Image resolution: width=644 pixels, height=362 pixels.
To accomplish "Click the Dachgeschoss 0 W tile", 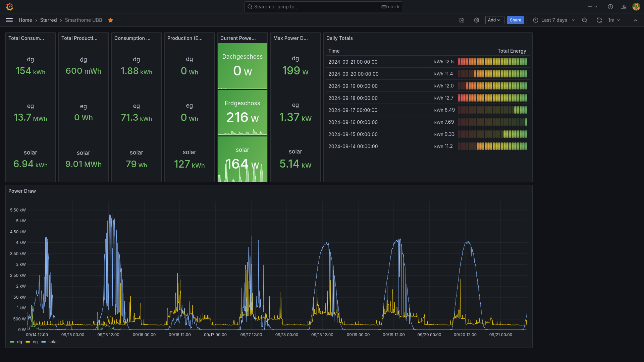I will pyautogui.click(x=243, y=66).
